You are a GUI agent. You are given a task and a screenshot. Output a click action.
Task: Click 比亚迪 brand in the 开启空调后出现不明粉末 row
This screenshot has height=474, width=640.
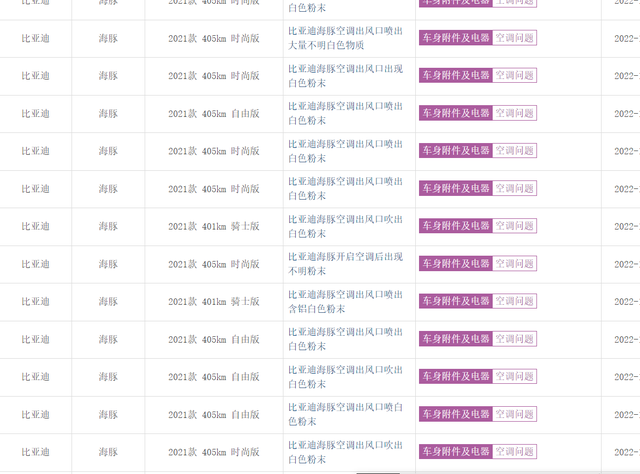35,264
